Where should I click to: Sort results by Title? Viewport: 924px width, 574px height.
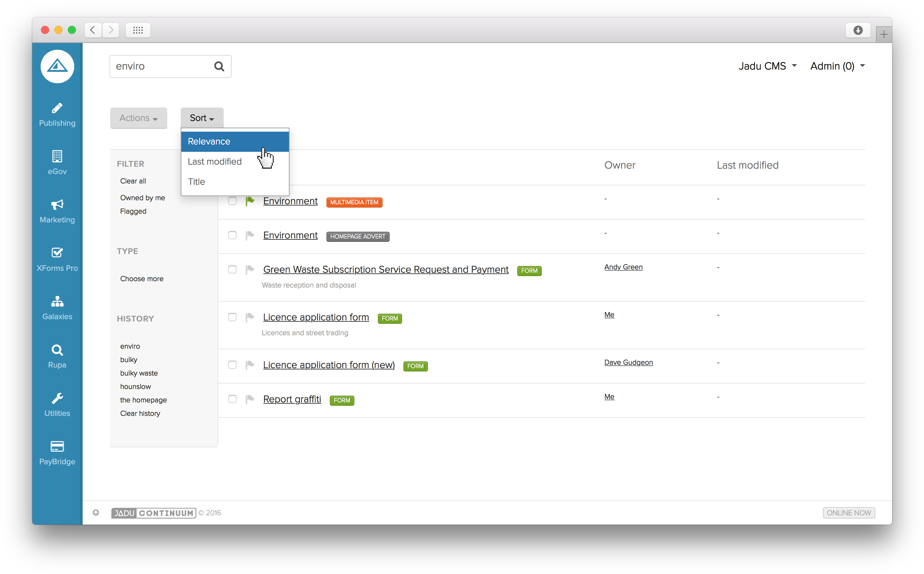point(196,182)
